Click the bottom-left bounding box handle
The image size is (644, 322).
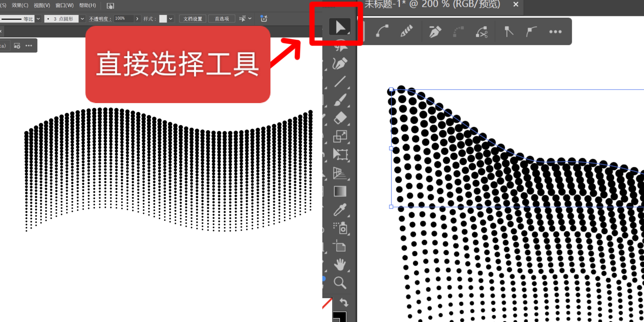point(391,207)
